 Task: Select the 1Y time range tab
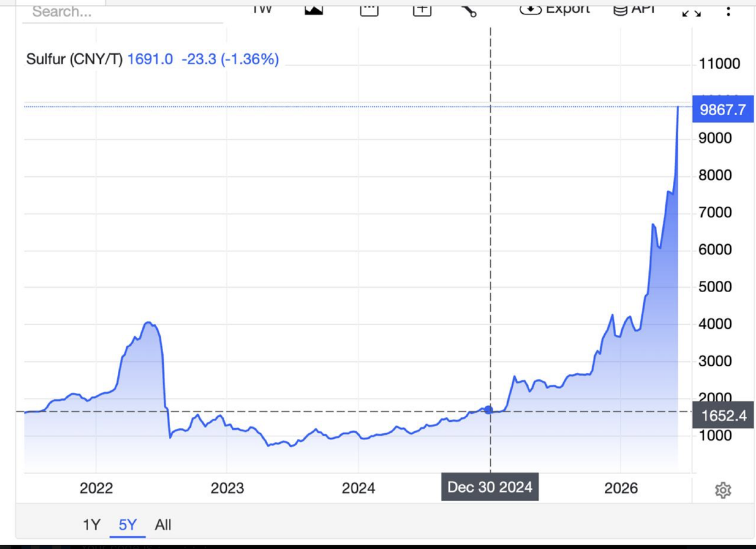coord(92,524)
